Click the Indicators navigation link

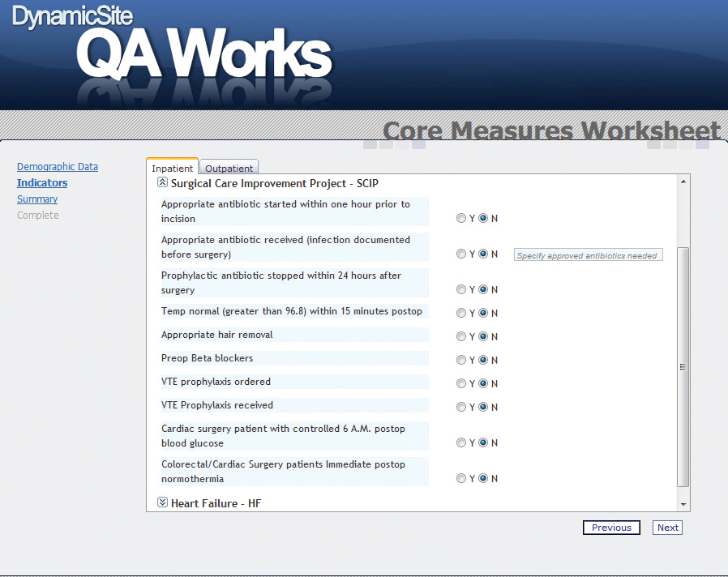pos(42,183)
